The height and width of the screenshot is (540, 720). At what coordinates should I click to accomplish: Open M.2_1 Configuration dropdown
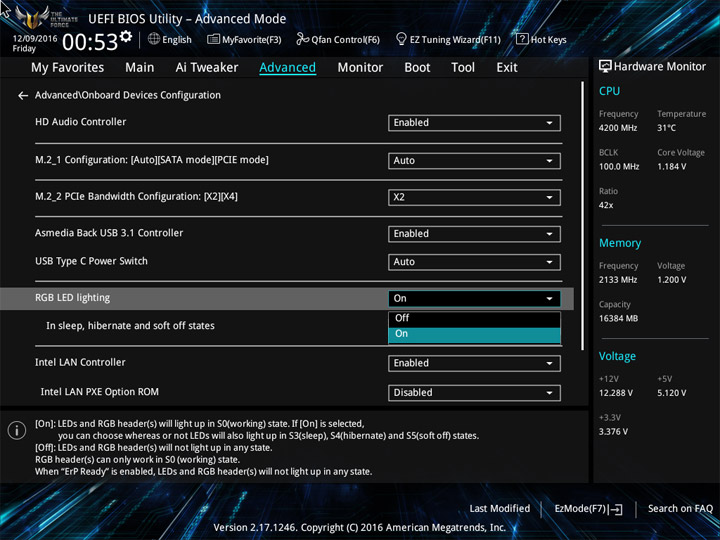[474, 161]
